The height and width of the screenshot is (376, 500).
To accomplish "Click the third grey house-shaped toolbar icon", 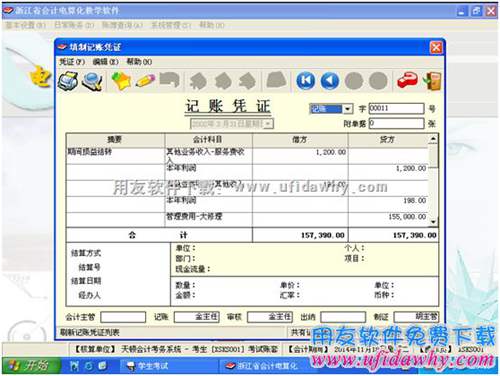I will point(247,81).
